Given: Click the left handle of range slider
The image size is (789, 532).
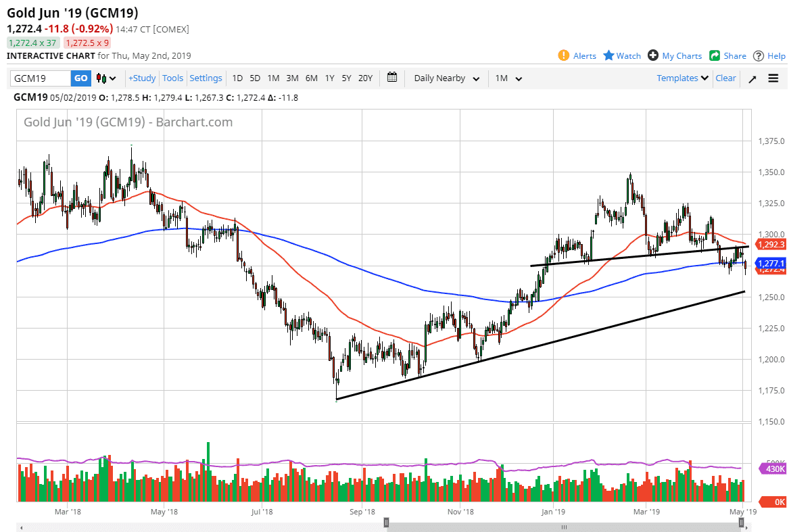Looking at the screenshot, I should [386, 523].
